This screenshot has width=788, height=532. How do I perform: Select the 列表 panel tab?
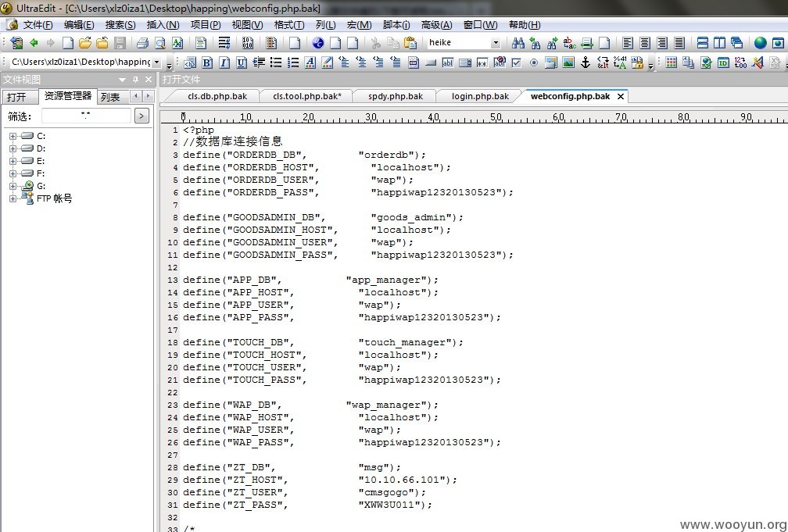pyautogui.click(x=110, y=97)
